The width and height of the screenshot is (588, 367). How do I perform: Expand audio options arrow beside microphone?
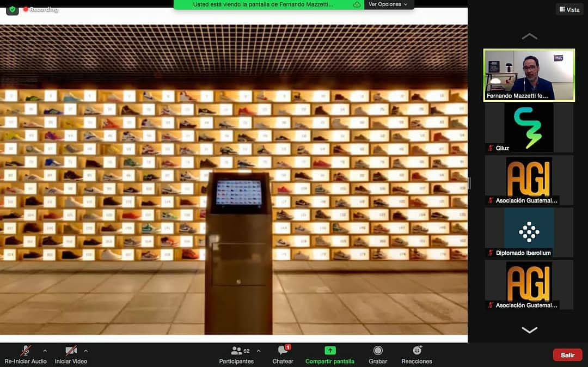pyautogui.click(x=45, y=351)
